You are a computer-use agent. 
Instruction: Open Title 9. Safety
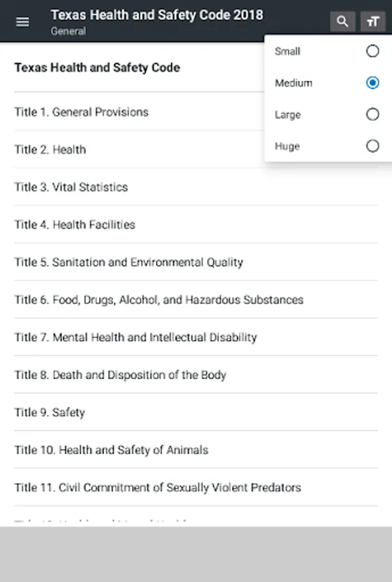click(x=50, y=412)
